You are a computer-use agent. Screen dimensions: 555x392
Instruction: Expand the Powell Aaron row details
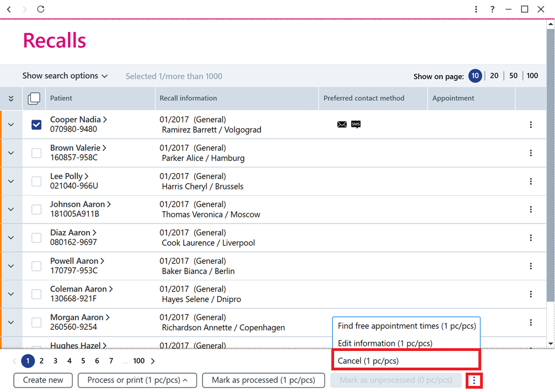[x=11, y=266]
